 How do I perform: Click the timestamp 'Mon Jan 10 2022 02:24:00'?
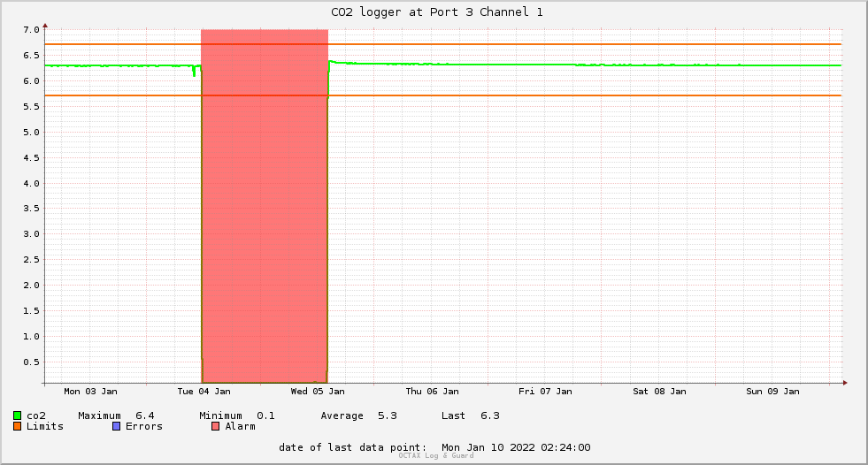516,447
